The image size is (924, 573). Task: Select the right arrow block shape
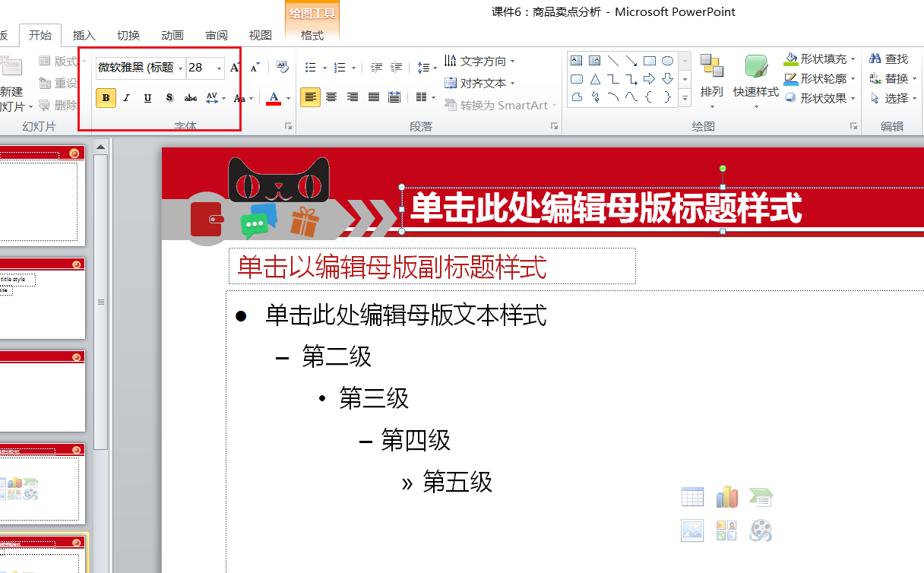pos(649,79)
